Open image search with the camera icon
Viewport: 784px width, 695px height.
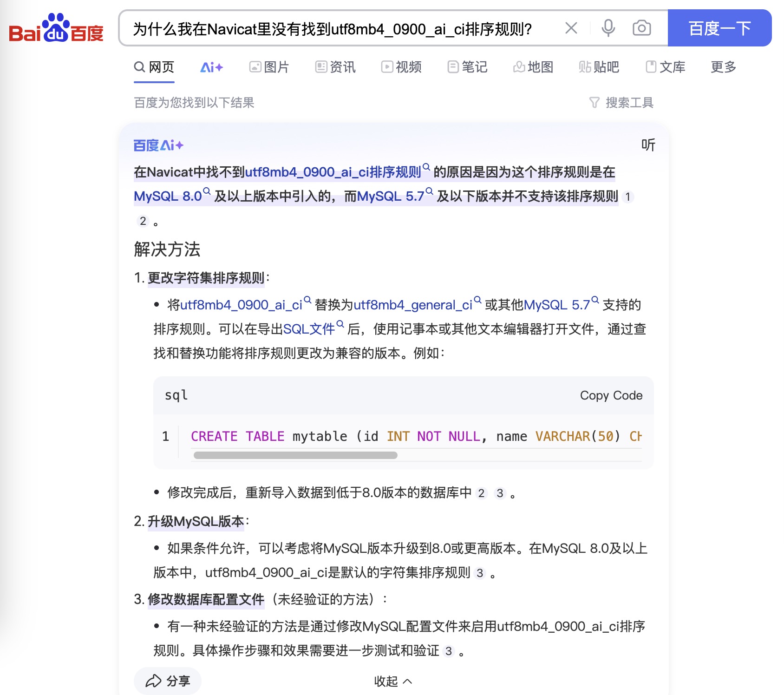click(x=641, y=28)
